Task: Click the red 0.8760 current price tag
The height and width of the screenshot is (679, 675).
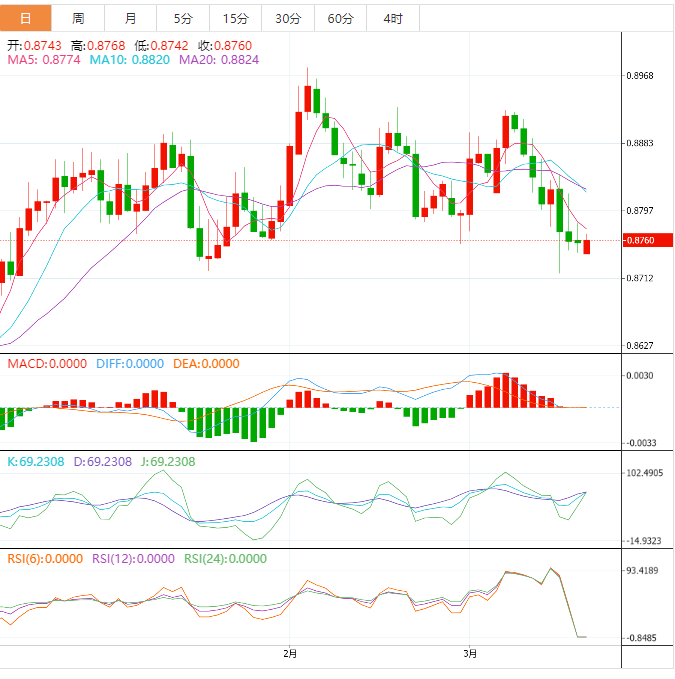Action: pos(640,240)
